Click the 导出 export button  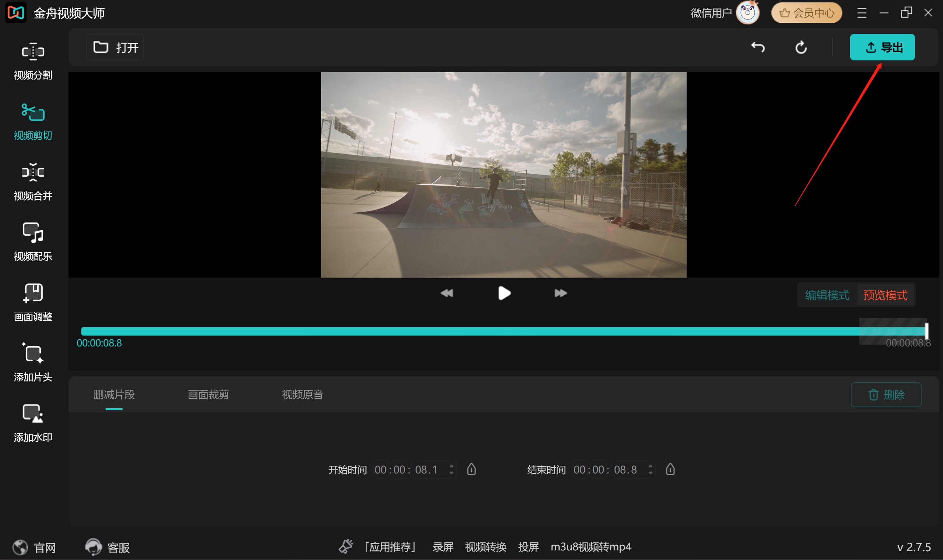882,47
